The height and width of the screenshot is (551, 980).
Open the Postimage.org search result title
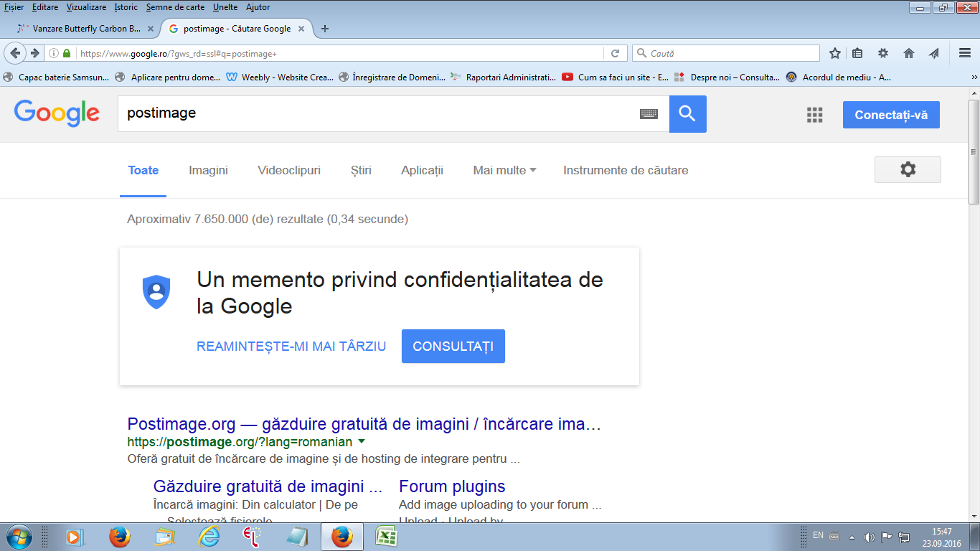coord(364,424)
